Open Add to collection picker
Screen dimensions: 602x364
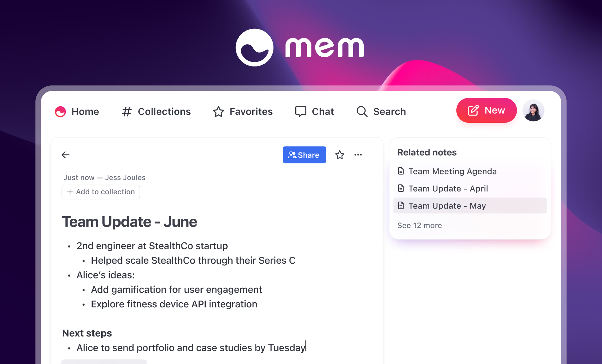point(100,192)
